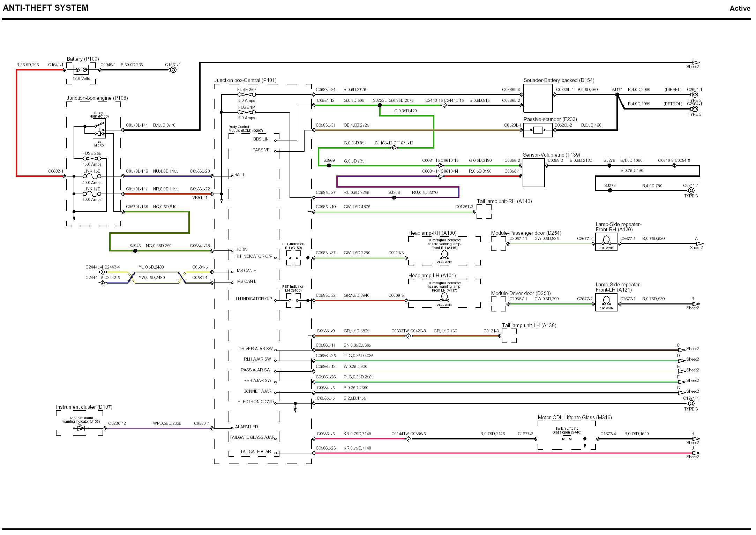Select the FUSE 1P fuse symbol
This screenshot has width=756, height=535.
[x=246, y=112]
